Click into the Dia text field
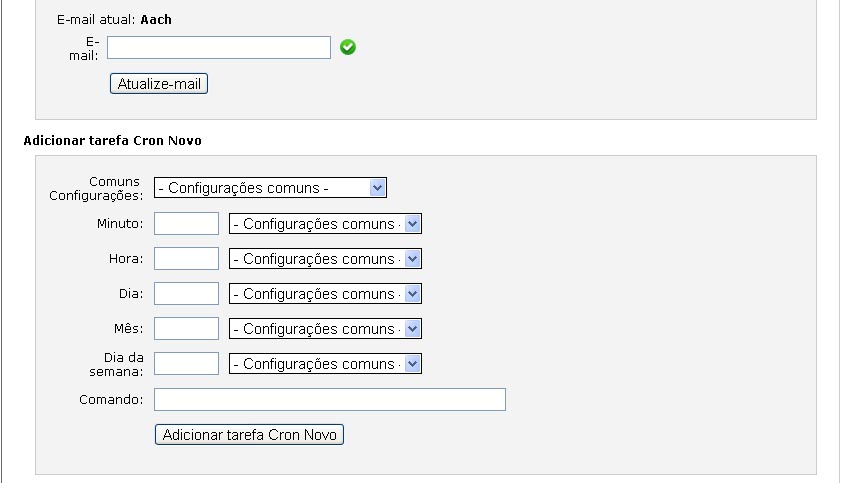843x483 pixels. point(186,294)
